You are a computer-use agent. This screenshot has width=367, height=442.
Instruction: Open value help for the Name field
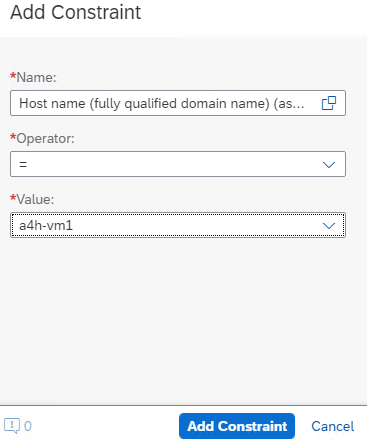pyautogui.click(x=329, y=103)
